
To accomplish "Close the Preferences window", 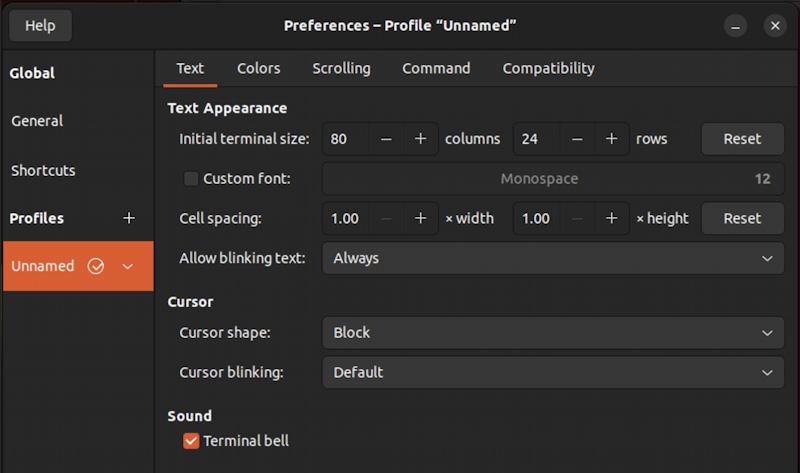I will click(x=775, y=26).
